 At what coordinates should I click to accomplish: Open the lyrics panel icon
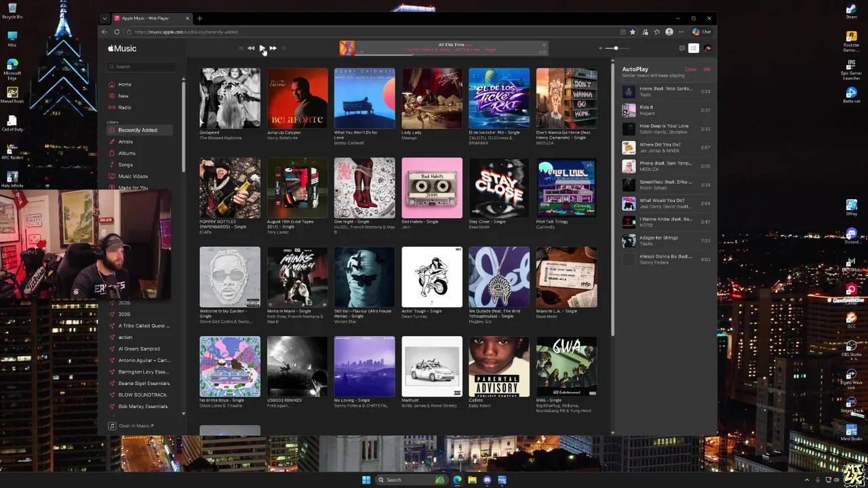[x=682, y=48]
